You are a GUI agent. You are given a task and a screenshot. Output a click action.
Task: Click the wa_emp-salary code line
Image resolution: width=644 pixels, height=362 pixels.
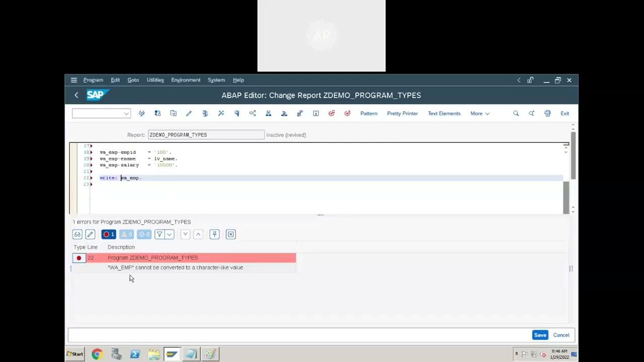(x=138, y=165)
